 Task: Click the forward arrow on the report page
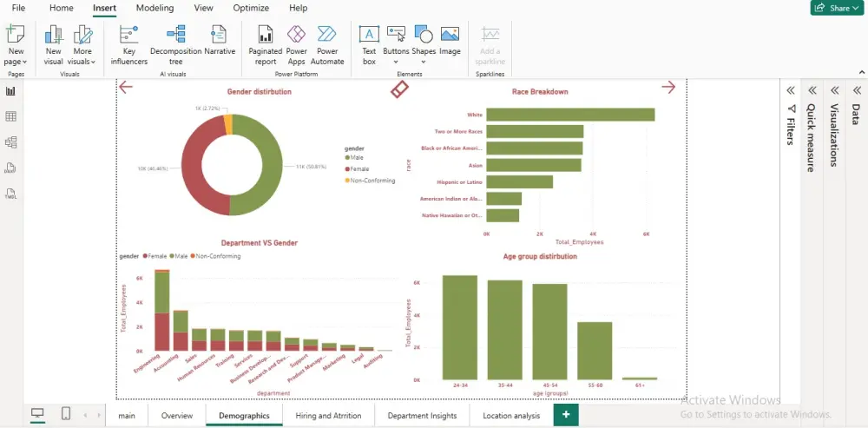coord(668,87)
